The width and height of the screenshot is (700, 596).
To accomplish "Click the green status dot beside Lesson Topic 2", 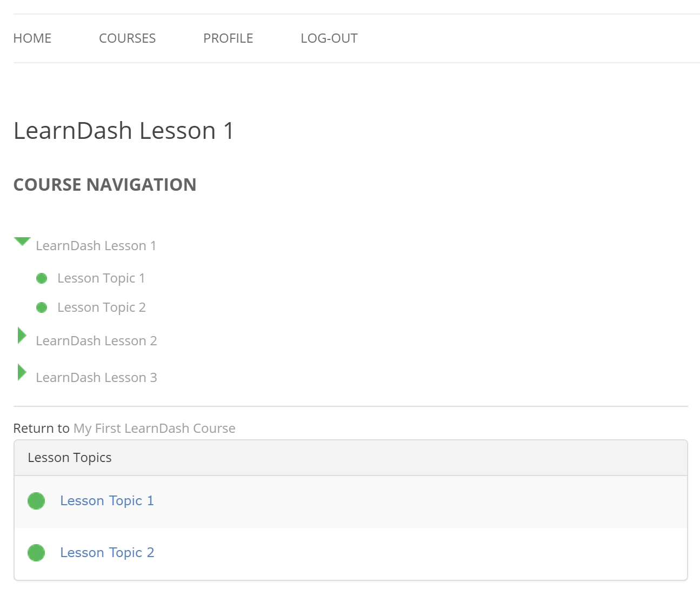I will tap(42, 307).
